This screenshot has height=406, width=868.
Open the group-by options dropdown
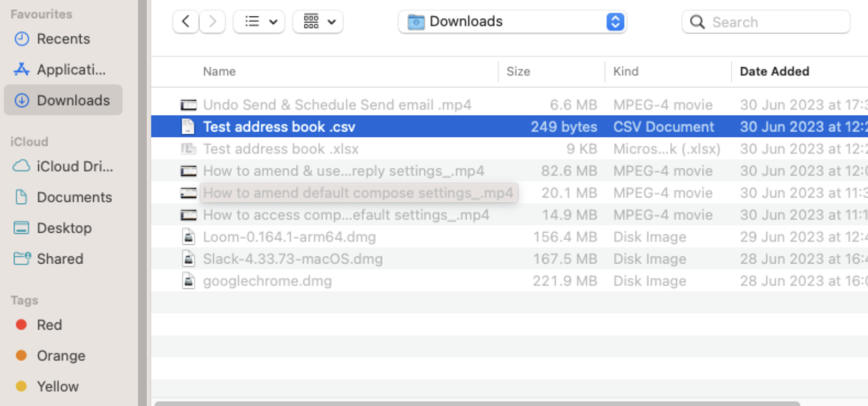pyautogui.click(x=318, y=22)
